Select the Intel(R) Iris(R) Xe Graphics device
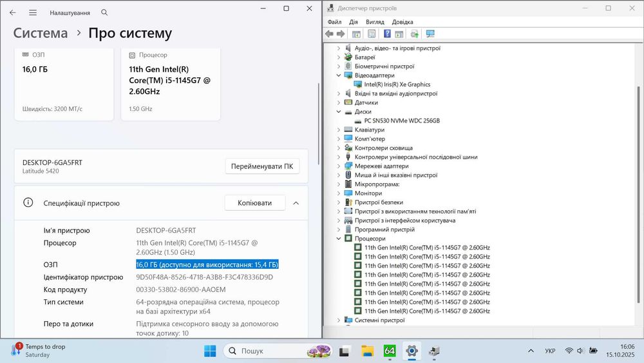Screen dimensions: 644x363 [397, 84]
